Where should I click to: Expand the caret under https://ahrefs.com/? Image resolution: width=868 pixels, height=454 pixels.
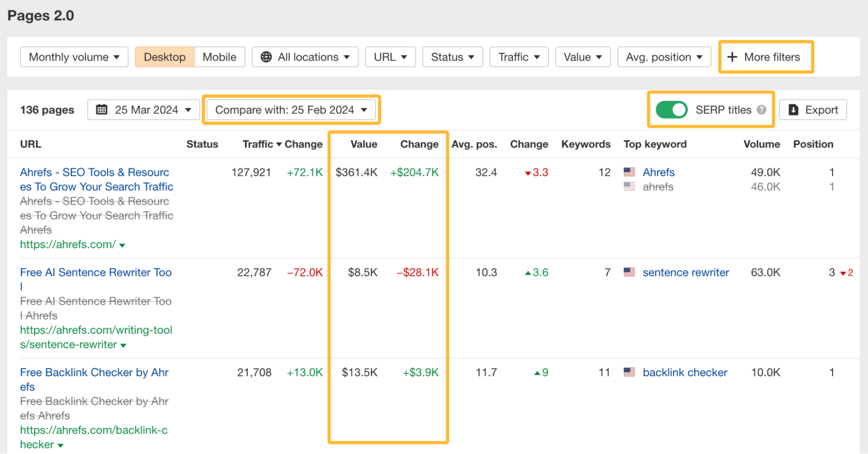122,245
